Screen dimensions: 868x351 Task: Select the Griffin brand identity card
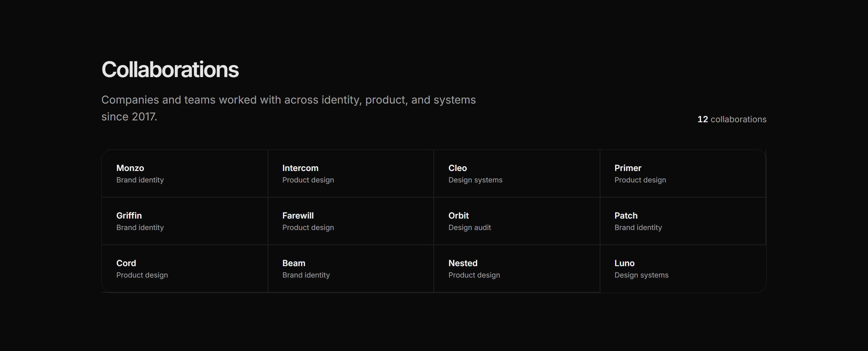click(185, 221)
